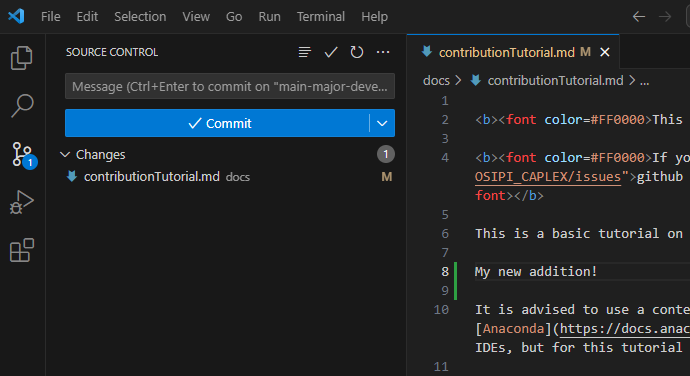Click the Changes count badge showing 1
Image resolution: width=690 pixels, height=376 pixels.
tap(385, 154)
